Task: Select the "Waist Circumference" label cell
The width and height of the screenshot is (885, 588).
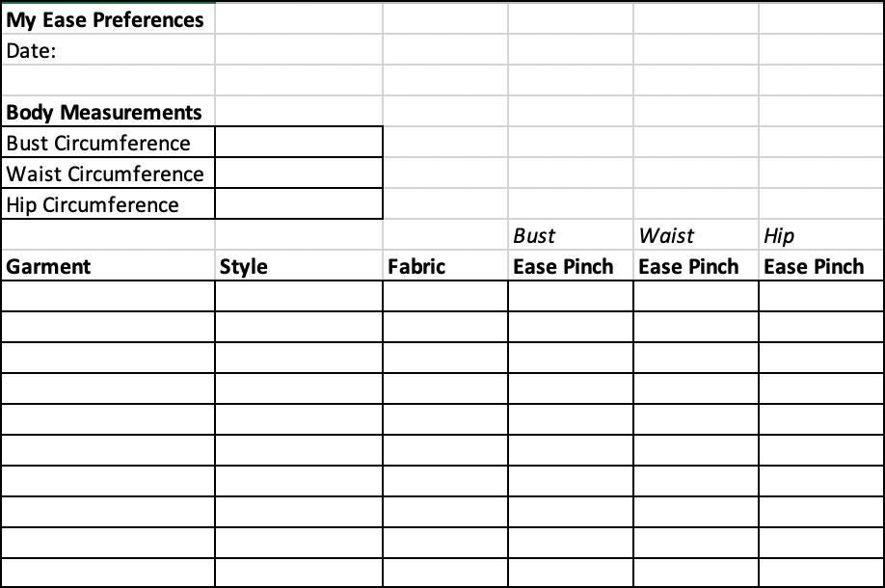Action: tap(106, 174)
